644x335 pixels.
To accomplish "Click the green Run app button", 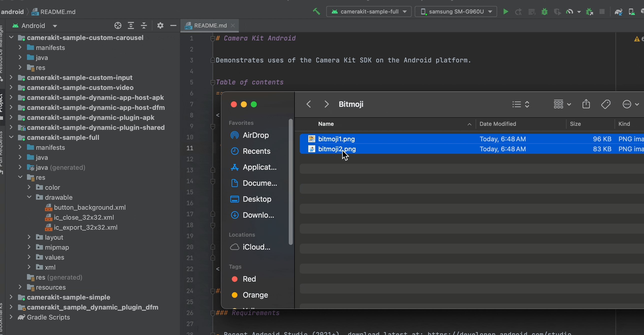I will point(506,12).
